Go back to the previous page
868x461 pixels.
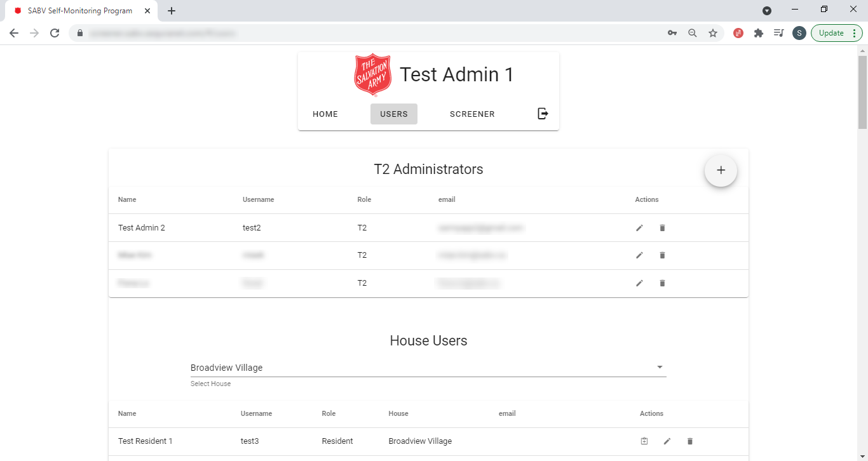coord(14,33)
